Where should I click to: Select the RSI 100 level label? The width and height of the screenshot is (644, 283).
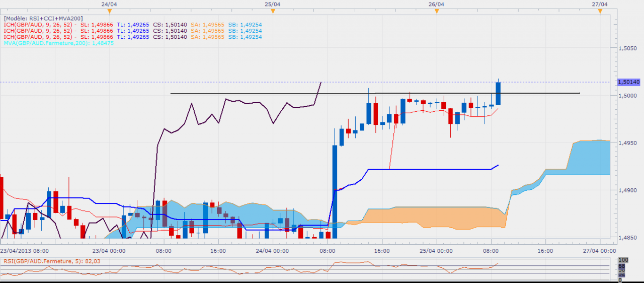(x=622, y=260)
